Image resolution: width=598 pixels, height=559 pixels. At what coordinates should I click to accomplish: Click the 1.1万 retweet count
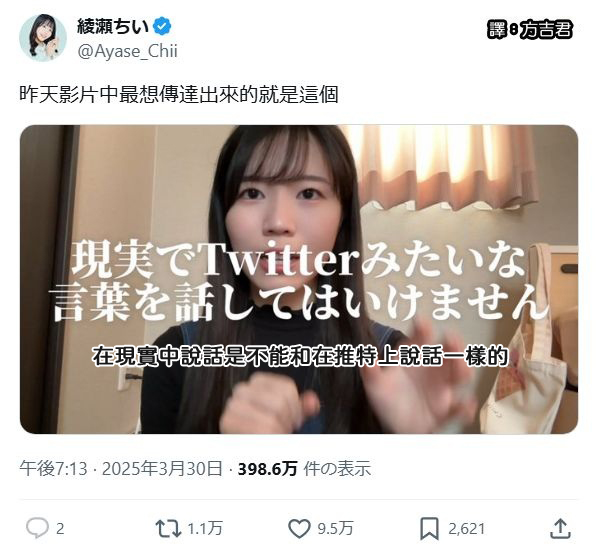(x=205, y=528)
